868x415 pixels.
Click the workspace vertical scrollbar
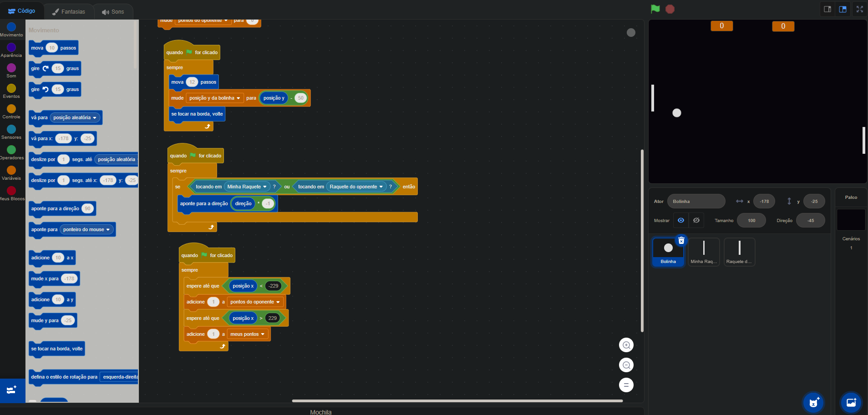coord(642,241)
